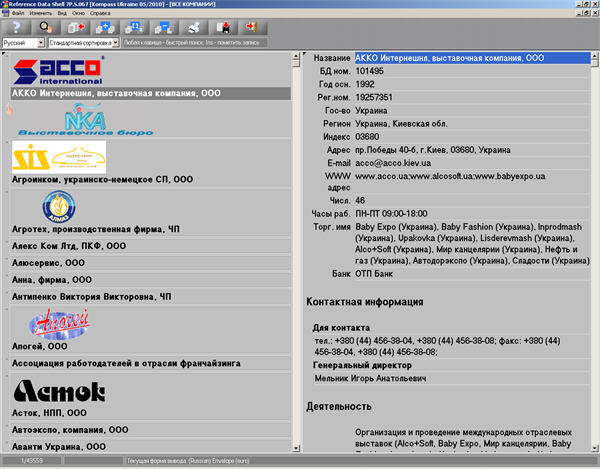Expand the Русский language dropdown
This screenshot has width=600, height=469.
pos(41,43)
